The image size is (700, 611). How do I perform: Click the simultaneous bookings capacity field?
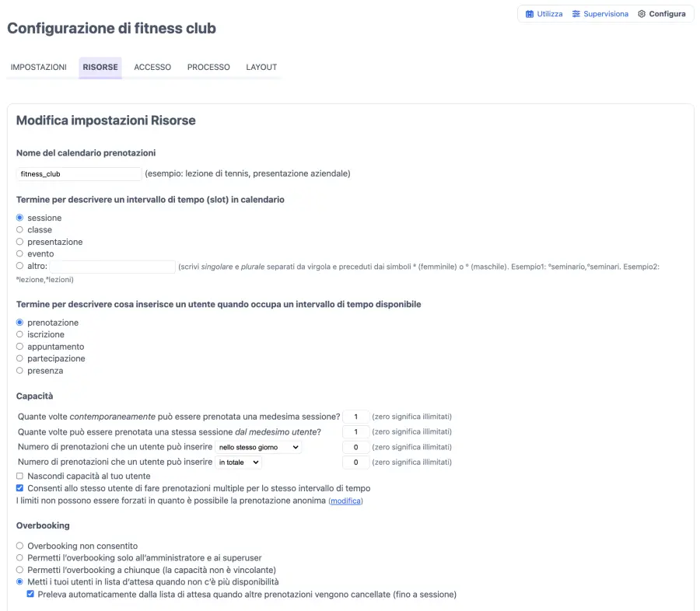point(355,417)
